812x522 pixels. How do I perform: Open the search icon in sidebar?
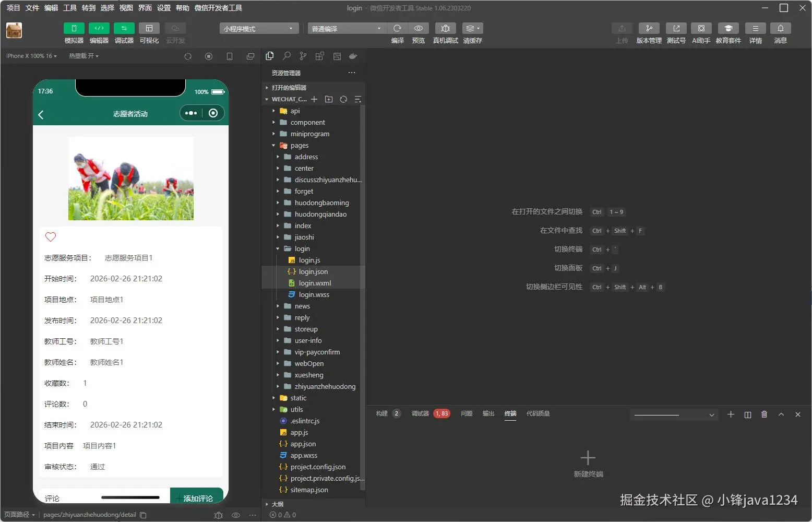286,56
